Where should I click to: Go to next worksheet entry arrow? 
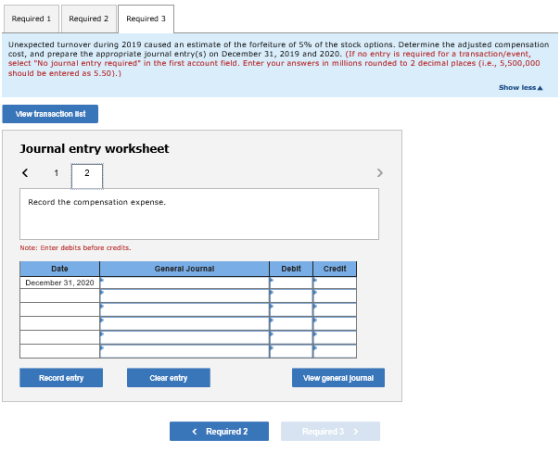(380, 173)
